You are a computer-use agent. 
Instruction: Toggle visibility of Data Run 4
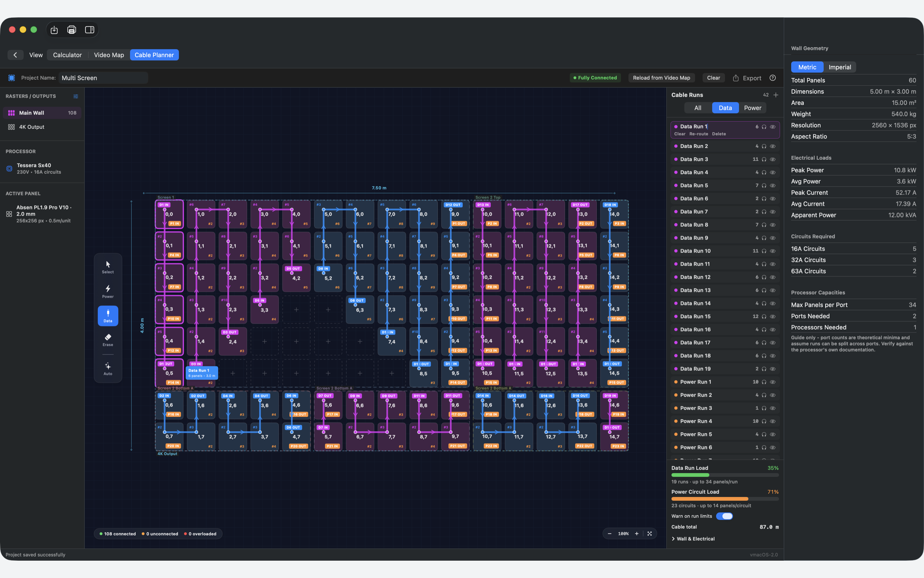click(x=773, y=172)
